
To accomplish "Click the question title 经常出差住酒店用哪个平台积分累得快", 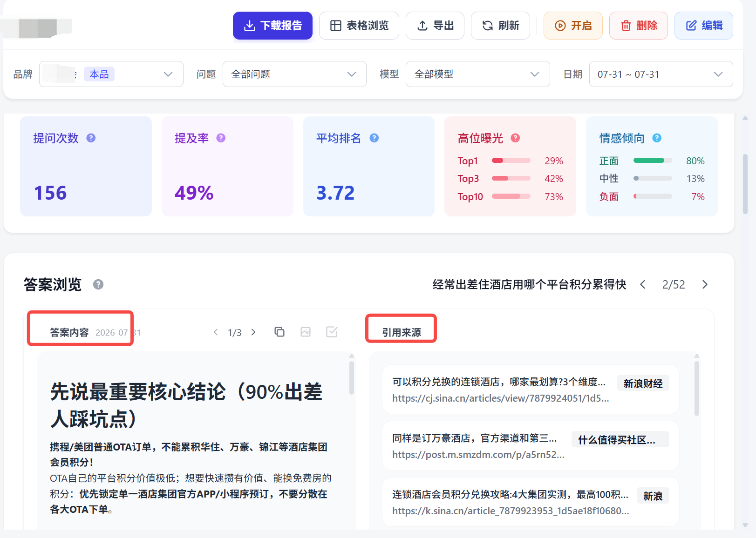I will [529, 284].
